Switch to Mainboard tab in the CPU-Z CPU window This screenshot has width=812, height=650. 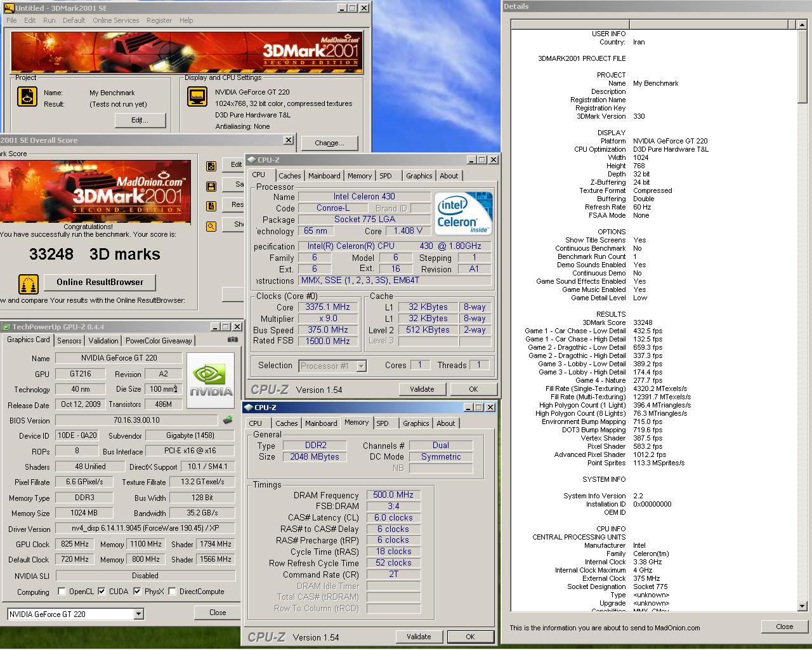point(324,176)
